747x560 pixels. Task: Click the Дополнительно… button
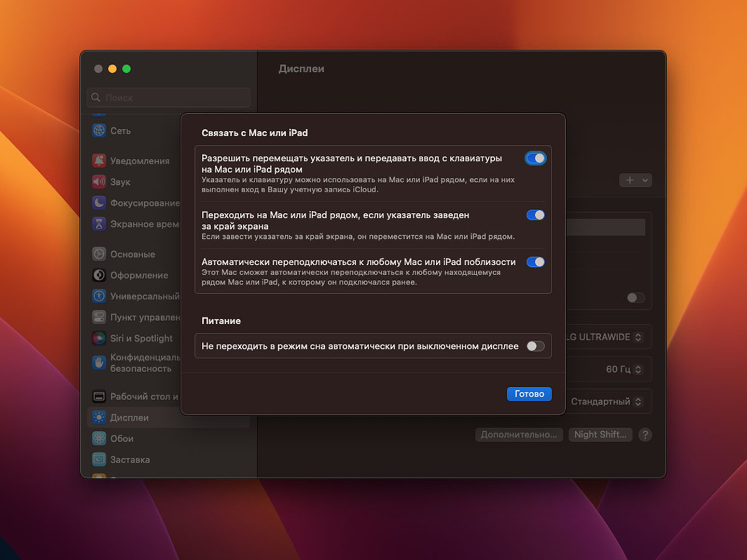519,434
